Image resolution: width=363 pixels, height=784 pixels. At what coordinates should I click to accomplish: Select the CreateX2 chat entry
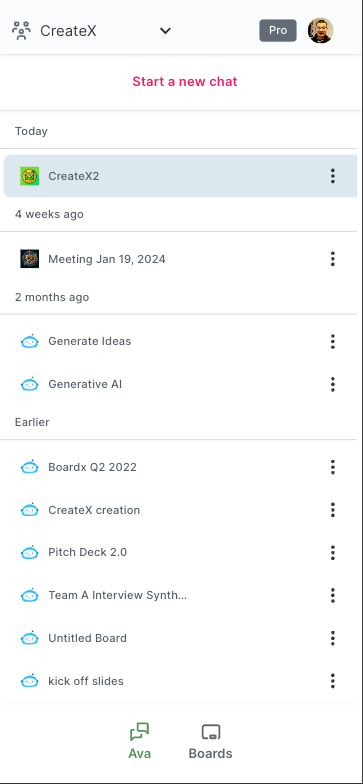click(180, 176)
